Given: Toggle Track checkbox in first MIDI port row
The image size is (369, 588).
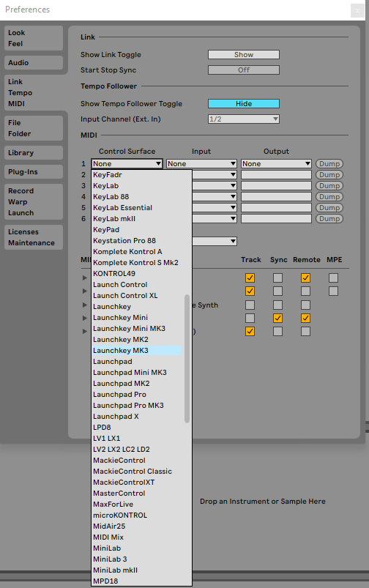Looking at the screenshot, I should click(250, 278).
